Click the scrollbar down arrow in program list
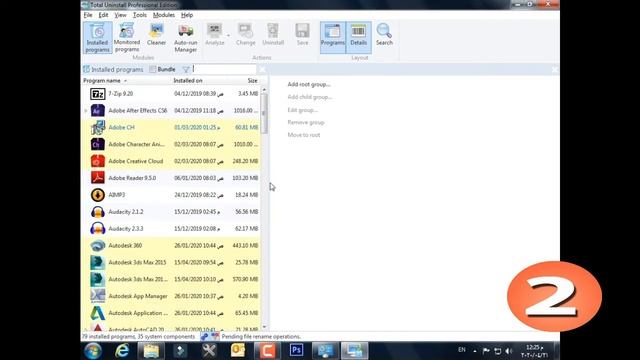Viewport: 640px width, 360px height. click(x=264, y=327)
